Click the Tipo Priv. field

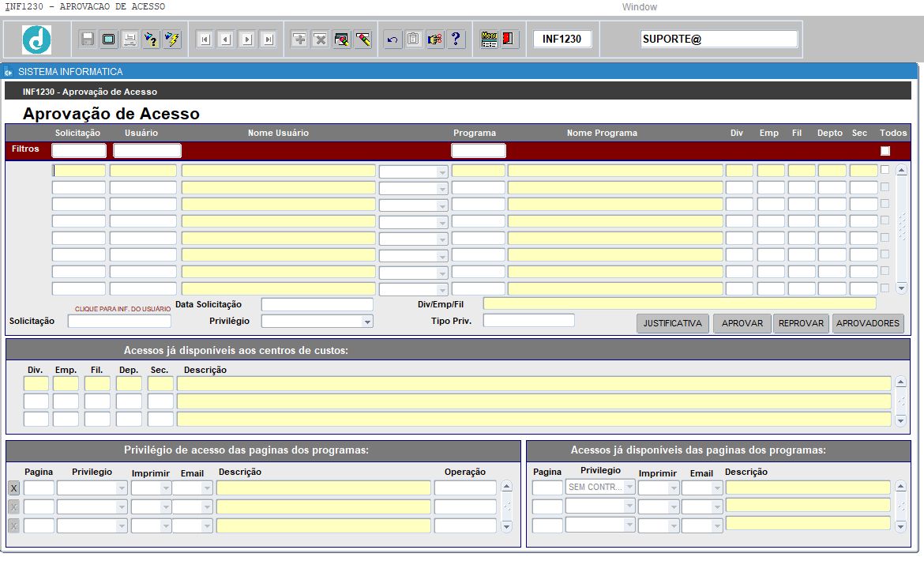(528, 320)
